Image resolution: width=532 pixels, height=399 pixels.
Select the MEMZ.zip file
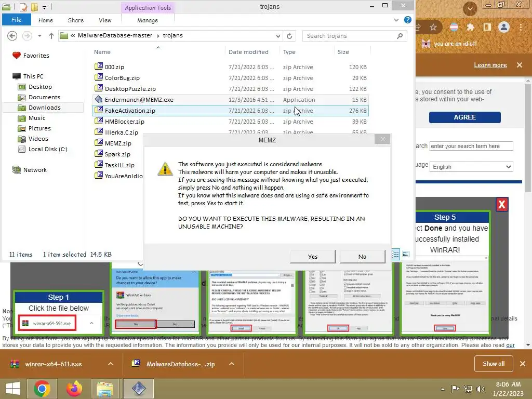[118, 143]
